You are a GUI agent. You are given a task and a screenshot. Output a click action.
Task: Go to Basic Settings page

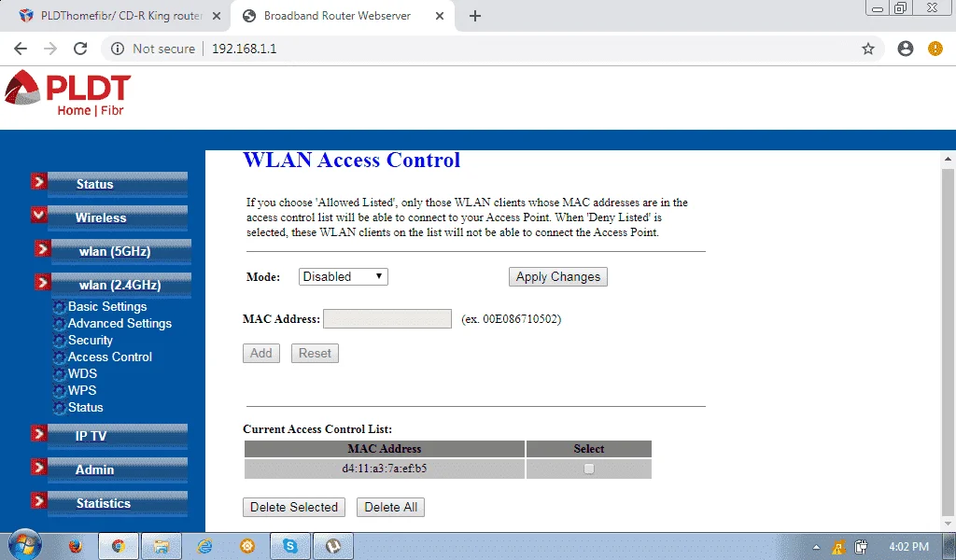pyautogui.click(x=107, y=306)
